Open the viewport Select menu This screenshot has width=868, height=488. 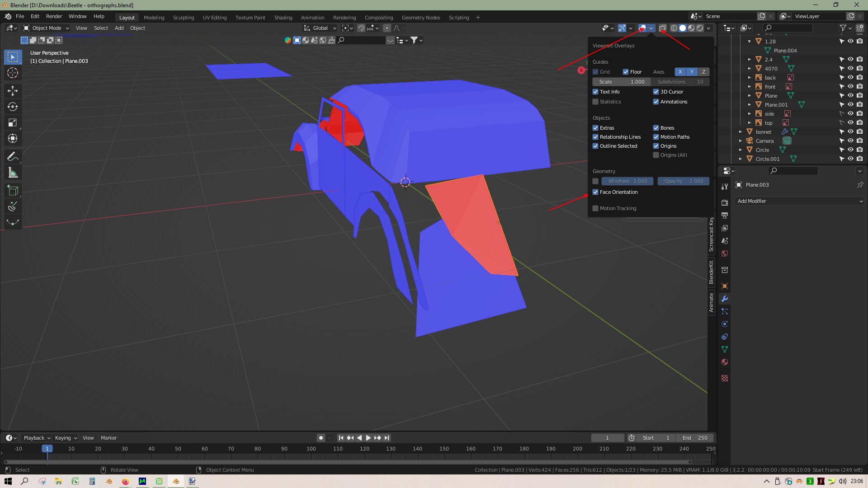(101, 28)
